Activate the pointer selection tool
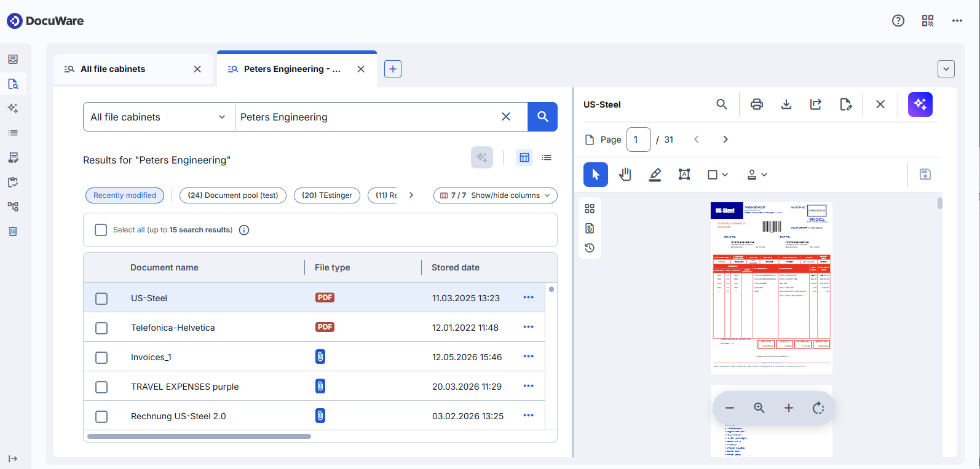This screenshot has height=469, width=980. 596,175
